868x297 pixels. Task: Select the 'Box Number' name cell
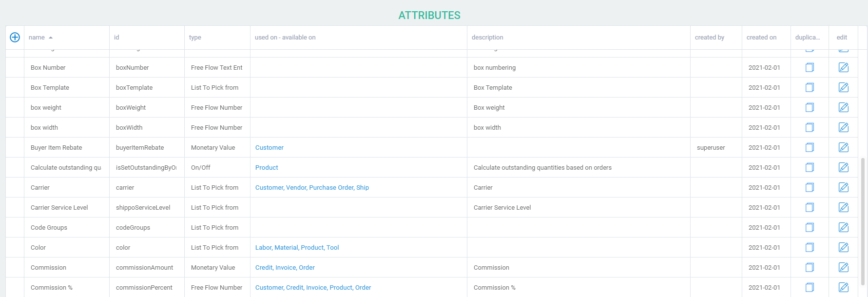pyautogui.click(x=67, y=67)
